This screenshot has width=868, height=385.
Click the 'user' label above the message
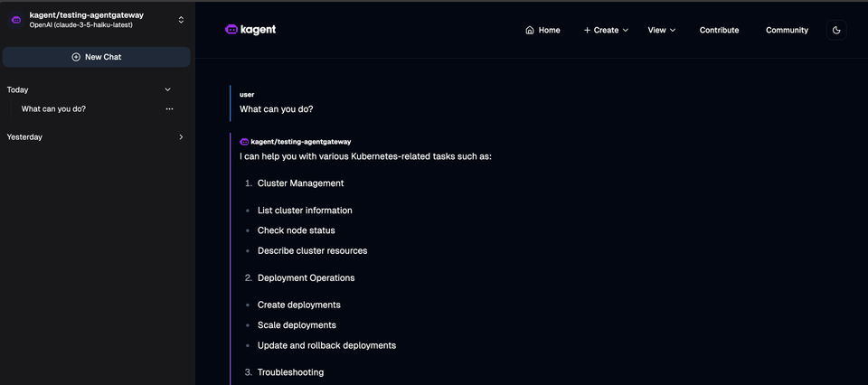point(247,95)
